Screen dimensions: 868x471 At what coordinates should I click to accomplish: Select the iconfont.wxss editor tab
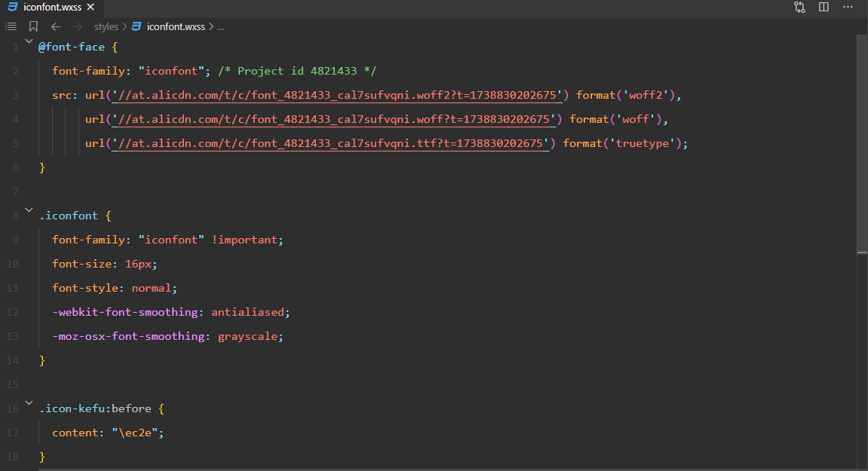(51, 7)
